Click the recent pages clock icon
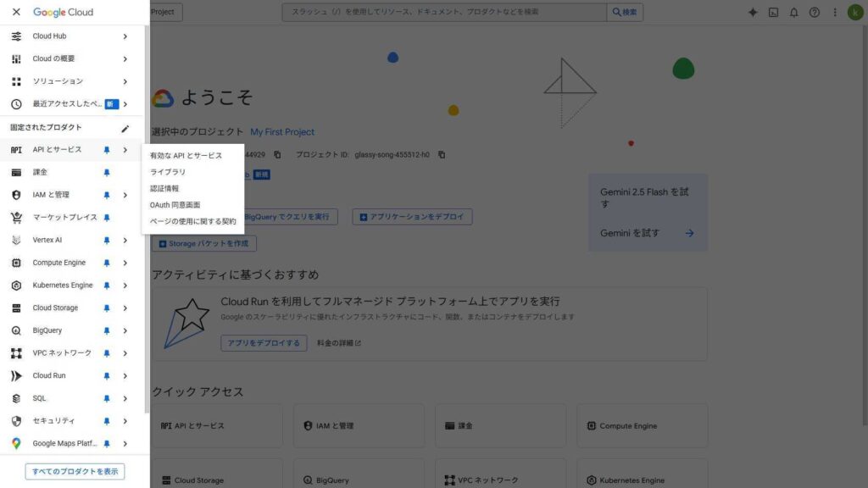The height and width of the screenshot is (488, 868). (x=16, y=104)
